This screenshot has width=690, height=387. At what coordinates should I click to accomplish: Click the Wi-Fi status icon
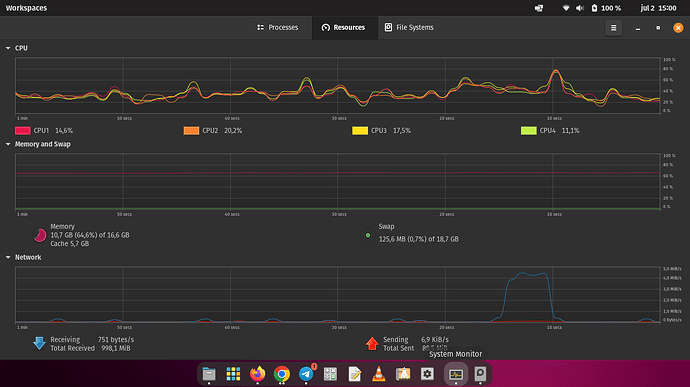pyautogui.click(x=566, y=8)
